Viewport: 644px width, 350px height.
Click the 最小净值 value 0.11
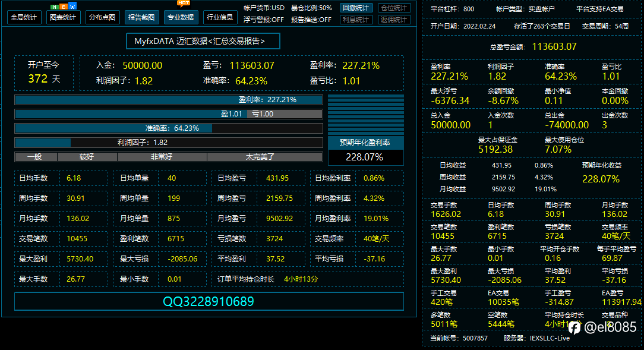click(553, 100)
